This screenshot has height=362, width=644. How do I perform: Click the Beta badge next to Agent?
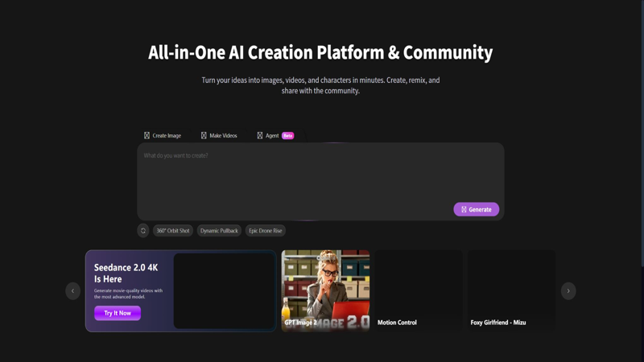point(288,135)
